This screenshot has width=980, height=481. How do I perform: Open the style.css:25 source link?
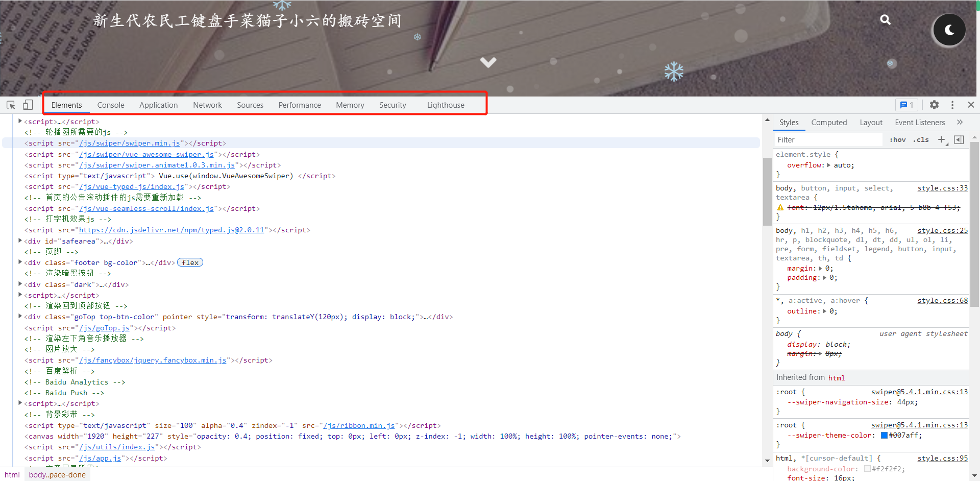click(x=942, y=230)
